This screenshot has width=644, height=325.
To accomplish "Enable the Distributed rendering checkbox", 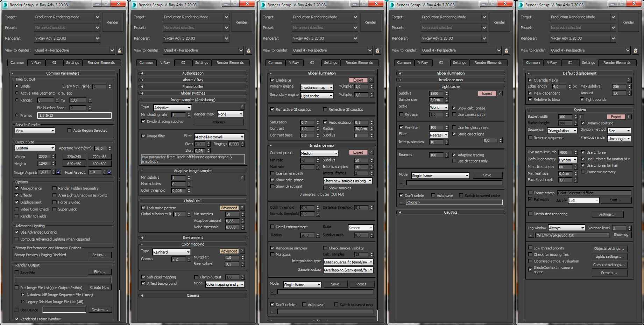I will click(530, 214).
